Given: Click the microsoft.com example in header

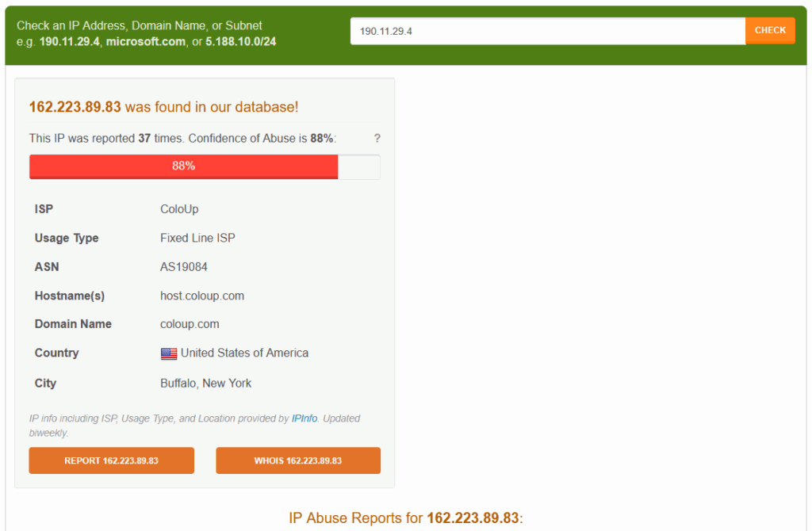Looking at the screenshot, I should click(x=146, y=41).
